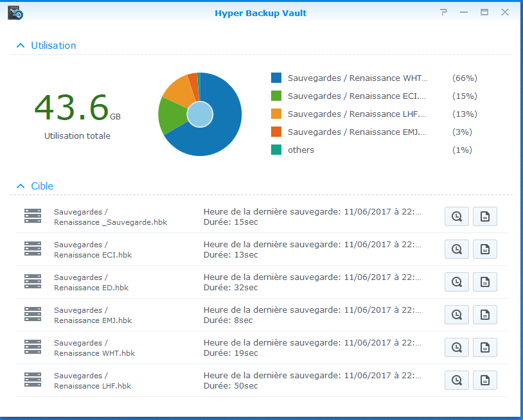
Task: Click the others legend label
Action: [301, 150]
